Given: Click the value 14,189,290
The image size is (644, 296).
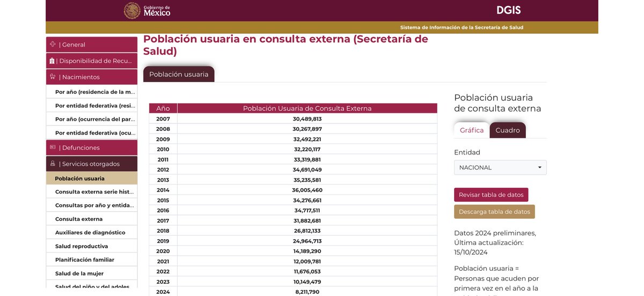Looking at the screenshot, I should (x=308, y=251).
